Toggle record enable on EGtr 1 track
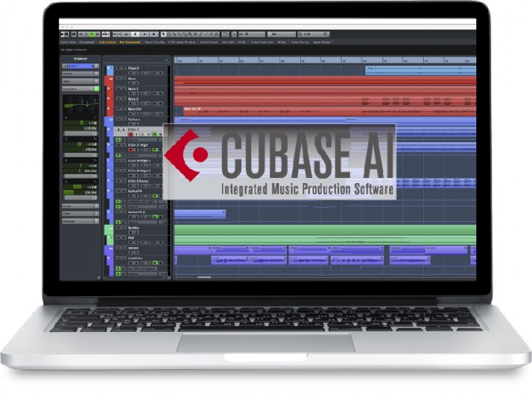Screen dimensions: 532x396 (131, 135)
